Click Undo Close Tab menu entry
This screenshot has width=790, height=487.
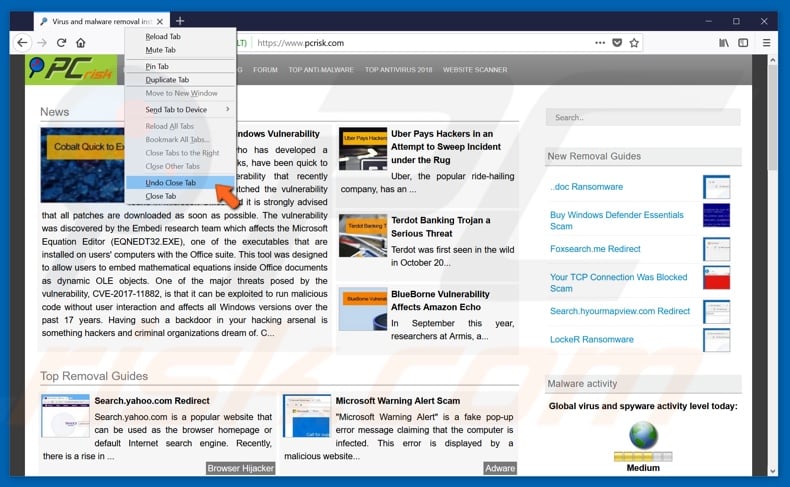pyautogui.click(x=181, y=182)
